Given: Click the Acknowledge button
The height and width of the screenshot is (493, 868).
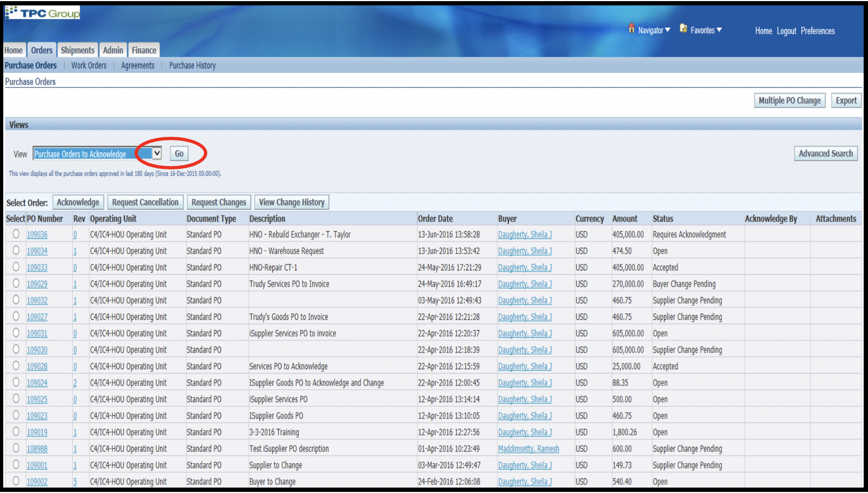Looking at the screenshot, I should (x=78, y=202).
